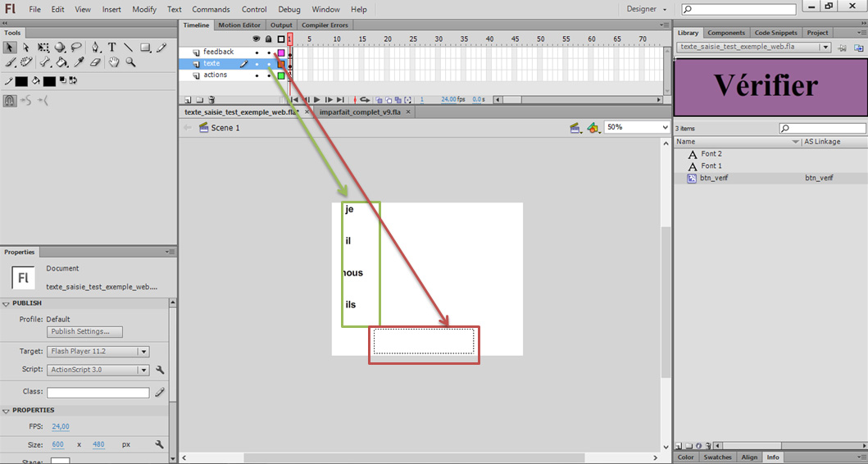Click the stroke color black swatch
The height and width of the screenshot is (464, 868).
coord(21,81)
